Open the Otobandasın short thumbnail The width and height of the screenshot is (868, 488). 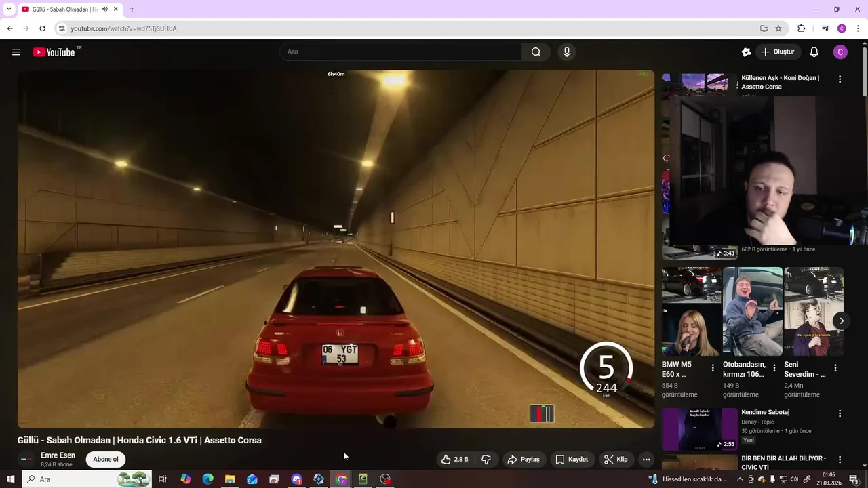click(x=753, y=311)
